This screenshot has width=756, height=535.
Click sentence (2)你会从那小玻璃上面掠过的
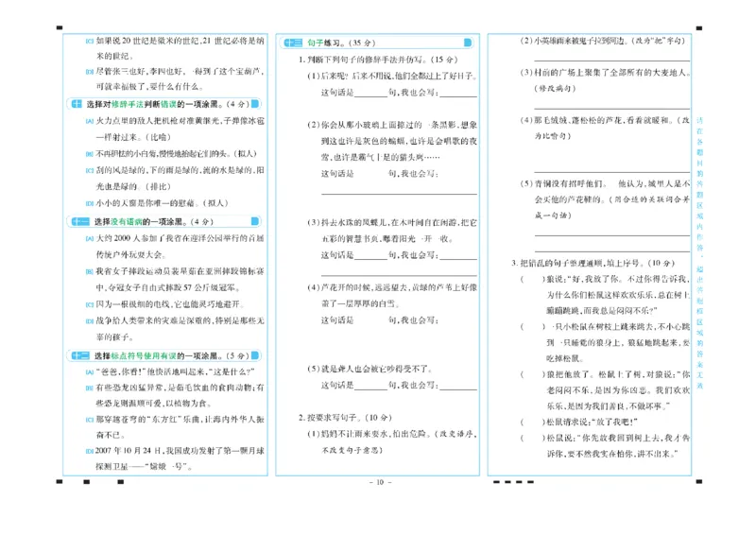pyautogui.click(x=392, y=141)
